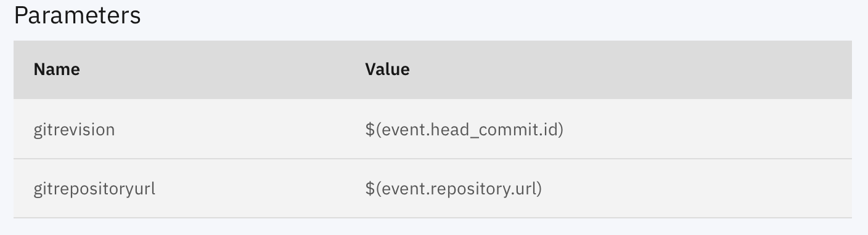Click the $(event.head_commit.id) value
This screenshot has width=868, height=235.
pyautogui.click(x=464, y=130)
